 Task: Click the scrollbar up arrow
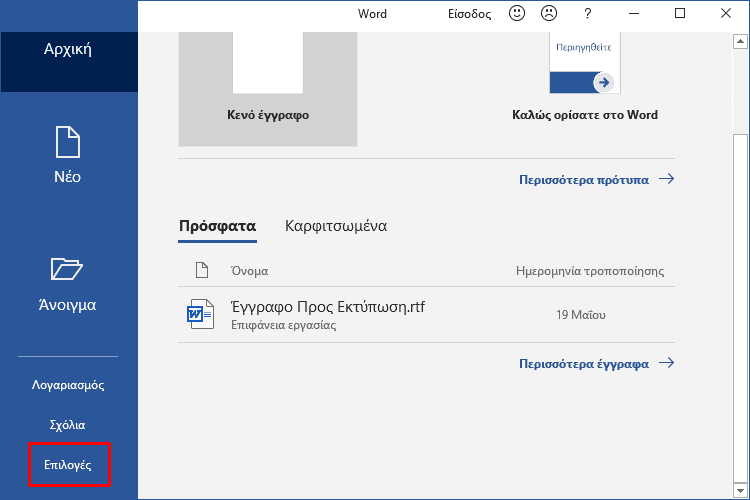coord(740,41)
